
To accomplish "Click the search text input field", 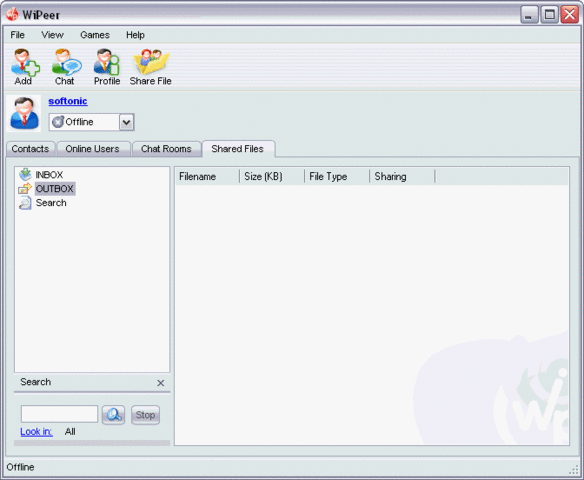I will pos(59,414).
